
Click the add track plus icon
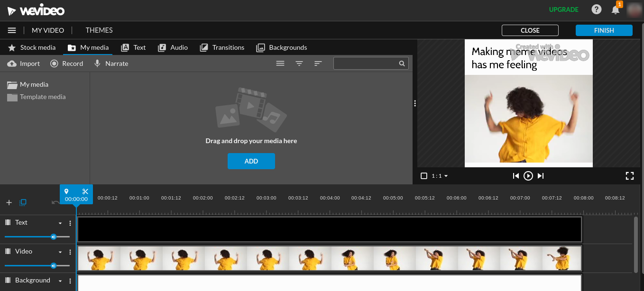tap(9, 202)
